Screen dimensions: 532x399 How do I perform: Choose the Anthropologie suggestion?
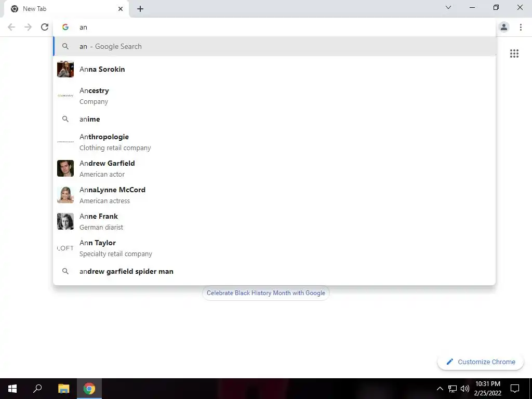pos(274,142)
